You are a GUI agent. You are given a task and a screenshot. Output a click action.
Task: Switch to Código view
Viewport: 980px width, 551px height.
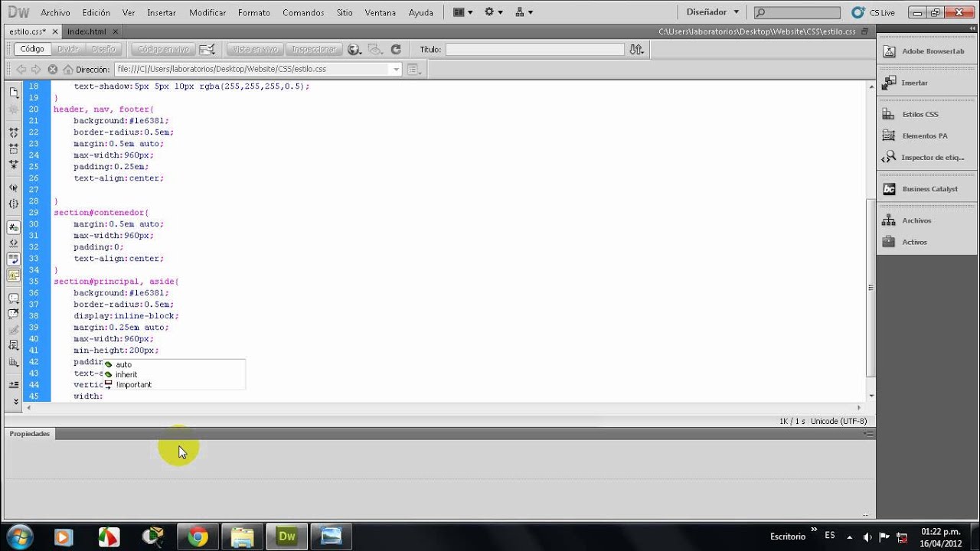(x=32, y=49)
